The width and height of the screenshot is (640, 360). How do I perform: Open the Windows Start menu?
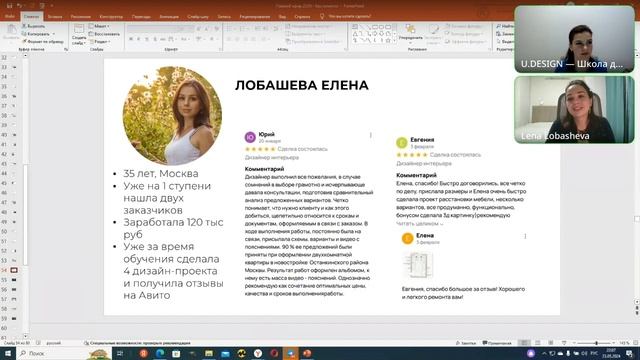coord(8,353)
